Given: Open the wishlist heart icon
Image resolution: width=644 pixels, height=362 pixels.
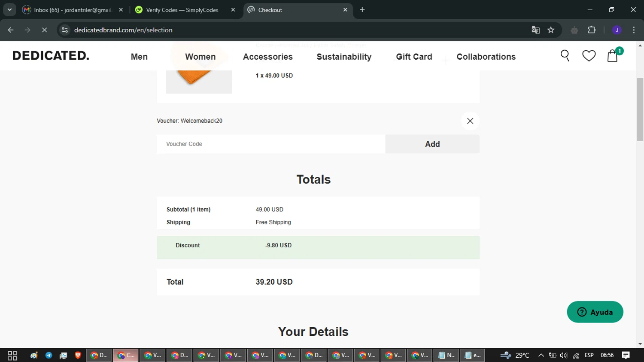Looking at the screenshot, I should [x=589, y=56].
